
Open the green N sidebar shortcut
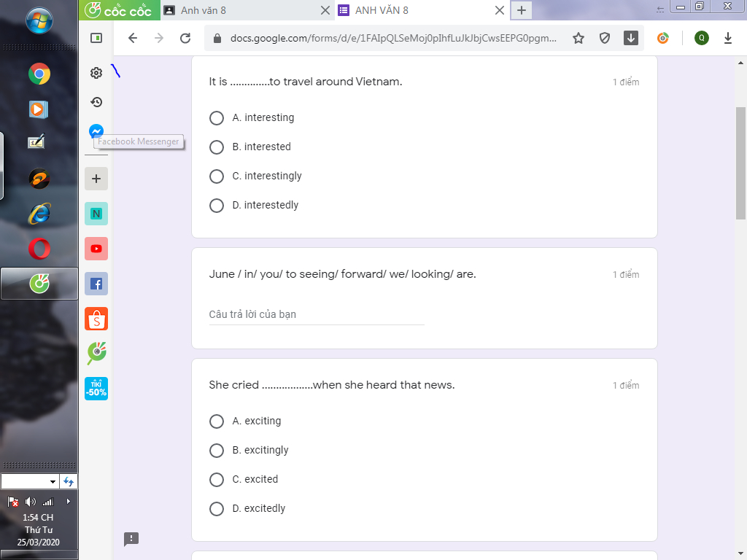point(96,214)
